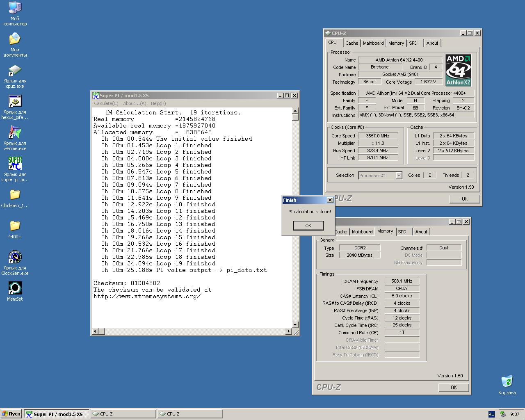525x420 pixels.
Task: Click the Memory Size 2048 MBytes field
Action: (x=360, y=255)
